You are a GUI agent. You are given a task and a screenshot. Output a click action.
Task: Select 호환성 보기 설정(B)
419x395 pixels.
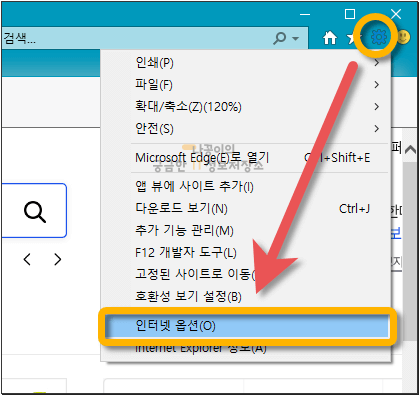click(246, 296)
